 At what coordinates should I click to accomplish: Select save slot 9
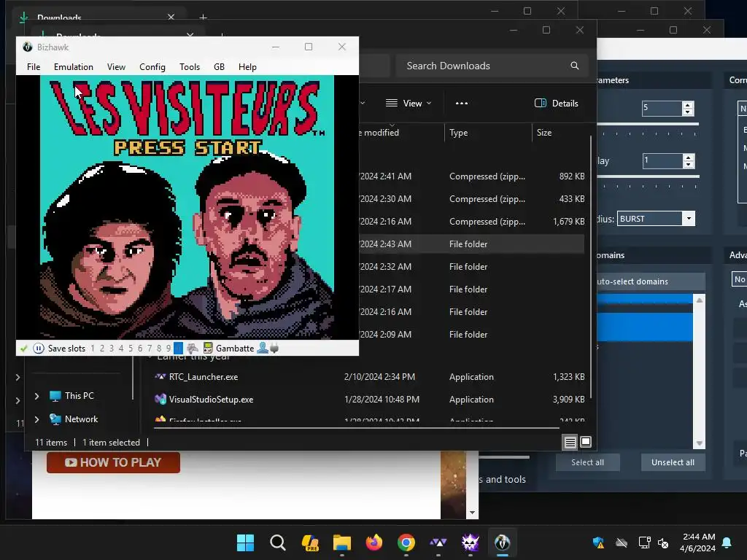(169, 348)
